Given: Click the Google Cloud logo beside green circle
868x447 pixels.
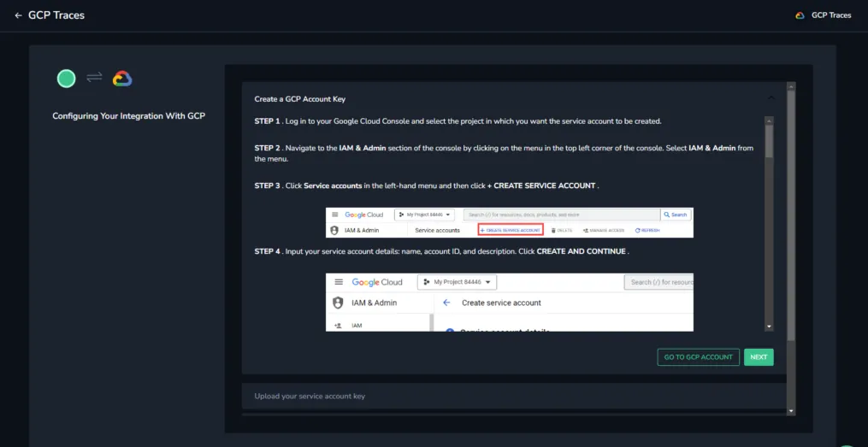Looking at the screenshot, I should click(122, 79).
